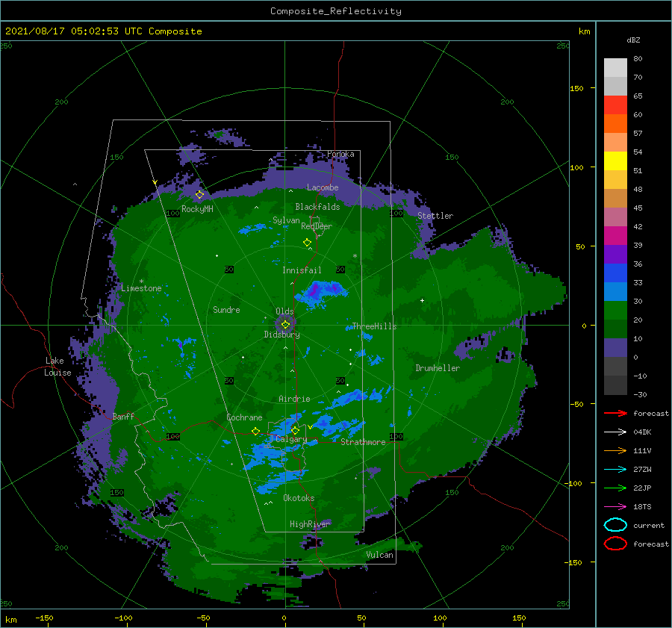
Task: Click the HighRiver map label
Action: coord(310,524)
